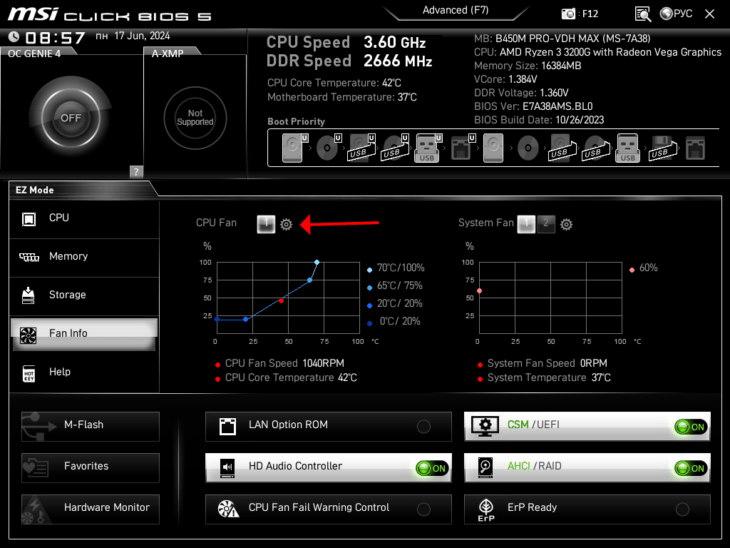Turn on the OC GENIE 4 knob

[70, 117]
